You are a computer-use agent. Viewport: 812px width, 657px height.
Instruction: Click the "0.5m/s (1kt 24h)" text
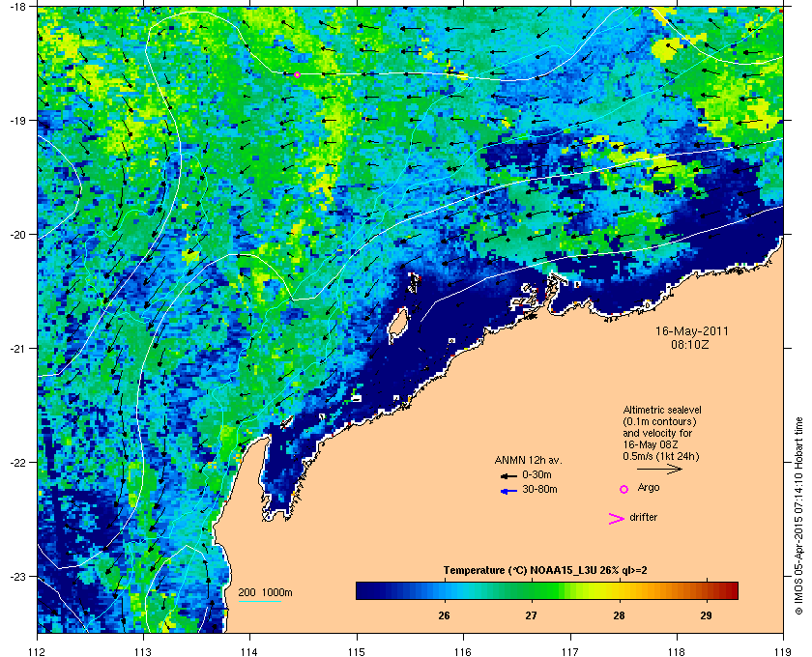pyautogui.click(x=661, y=457)
